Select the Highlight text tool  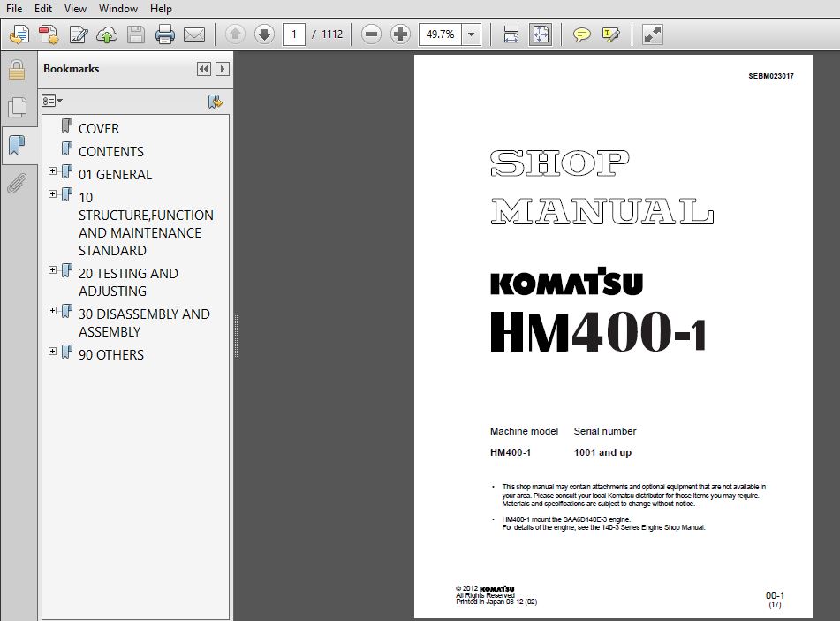click(610, 34)
